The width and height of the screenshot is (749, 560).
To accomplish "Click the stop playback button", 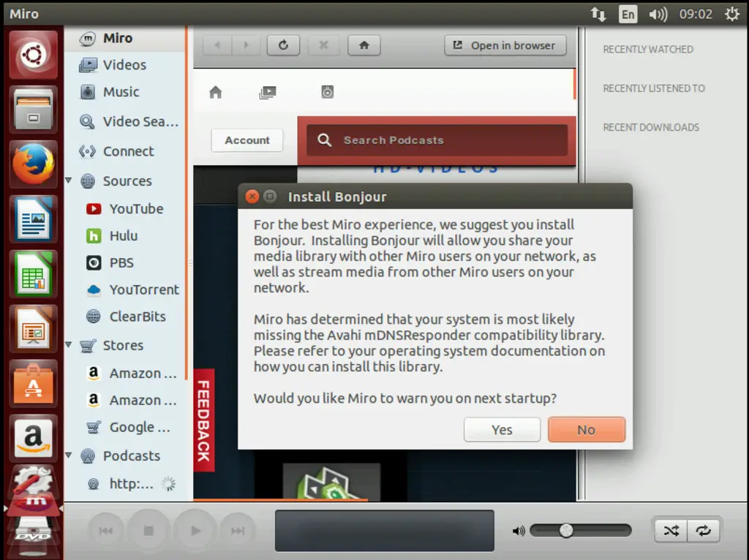I will (148, 531).
